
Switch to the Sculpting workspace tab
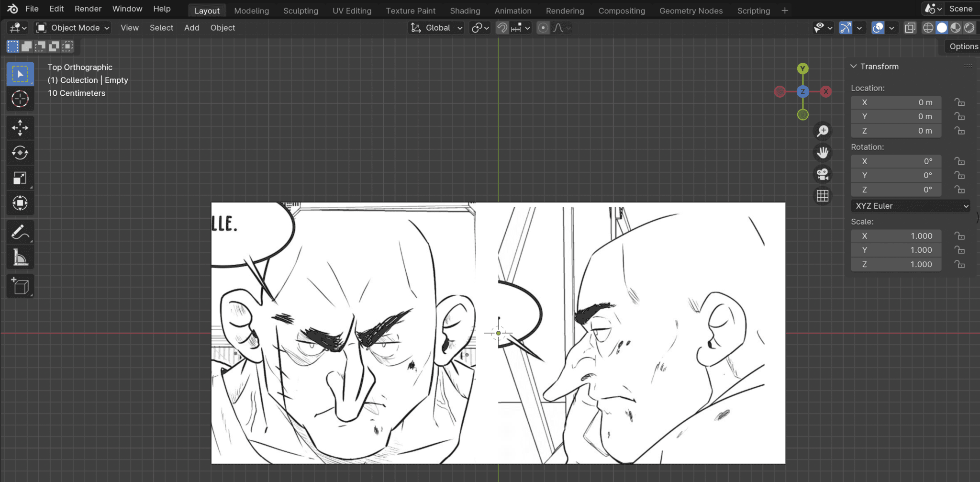tap(301, 11)
